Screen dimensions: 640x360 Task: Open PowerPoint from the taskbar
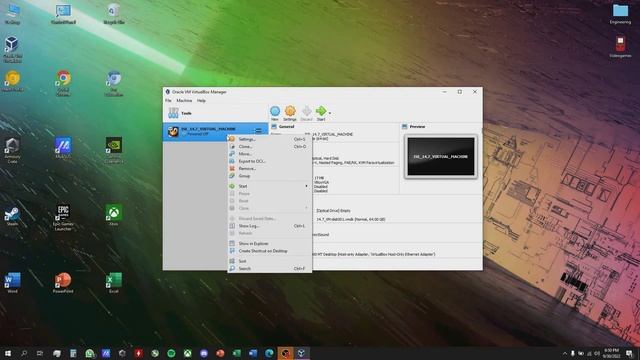[220, 353]
